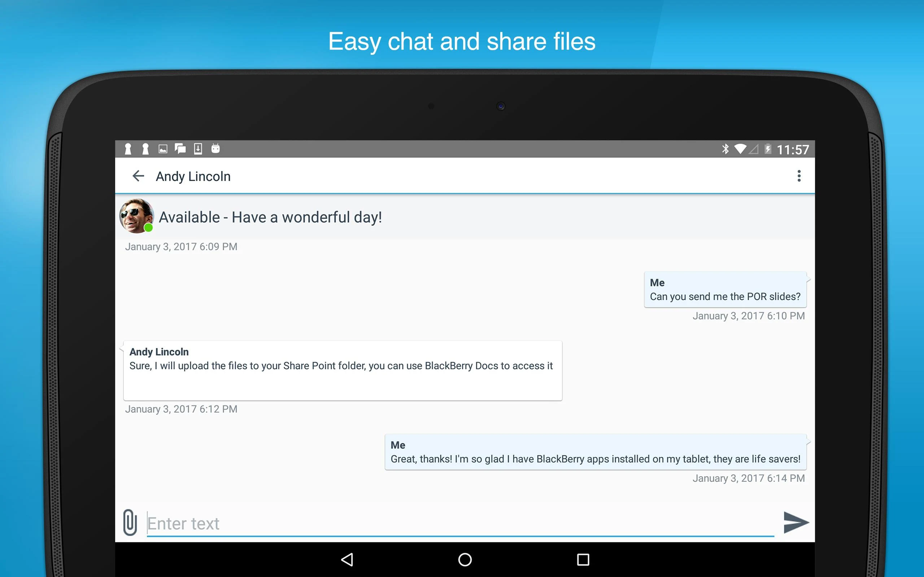
Task: Tap the chat bubbles notification icon in status bar
Action: [x=180, y=149]
